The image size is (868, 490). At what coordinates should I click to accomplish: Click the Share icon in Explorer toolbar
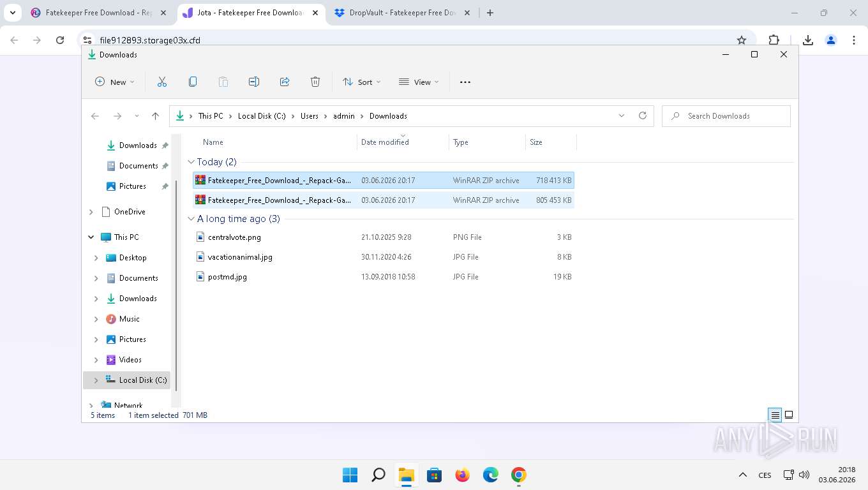coord(285,82)
